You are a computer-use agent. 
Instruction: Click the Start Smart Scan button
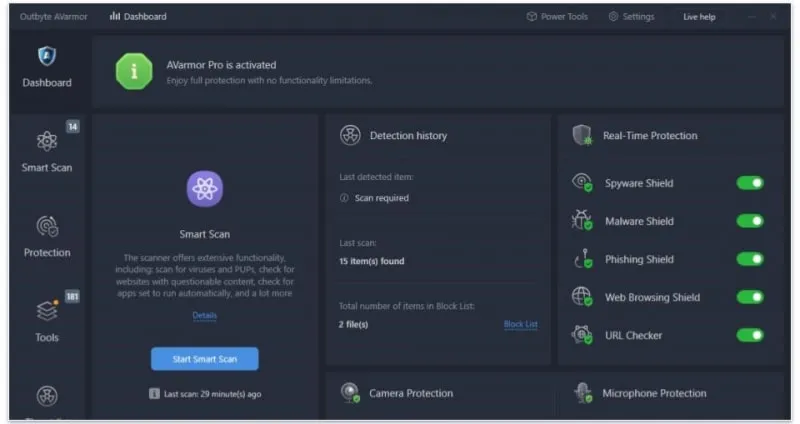(x=205, y=359)
